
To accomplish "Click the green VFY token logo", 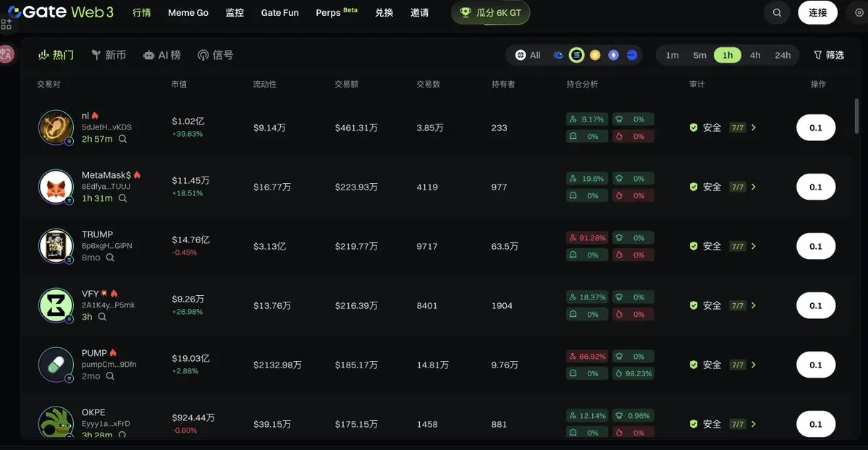I will tap(56, 305).
